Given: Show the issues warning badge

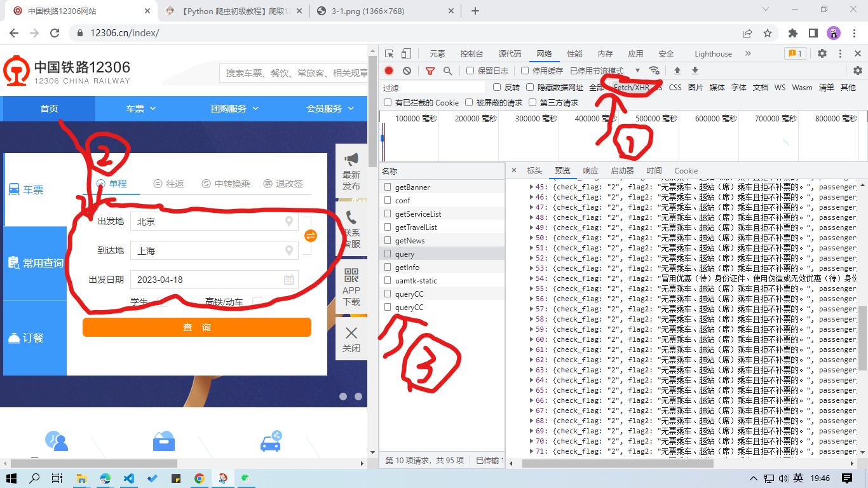Looking at the screenshot, I should click(x=795, y=53).
